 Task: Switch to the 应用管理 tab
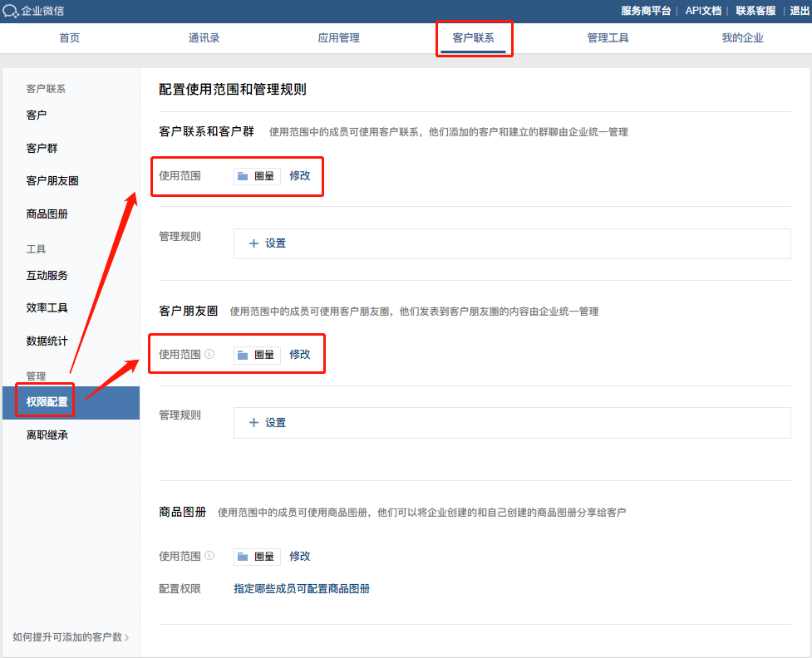(338, 38)
